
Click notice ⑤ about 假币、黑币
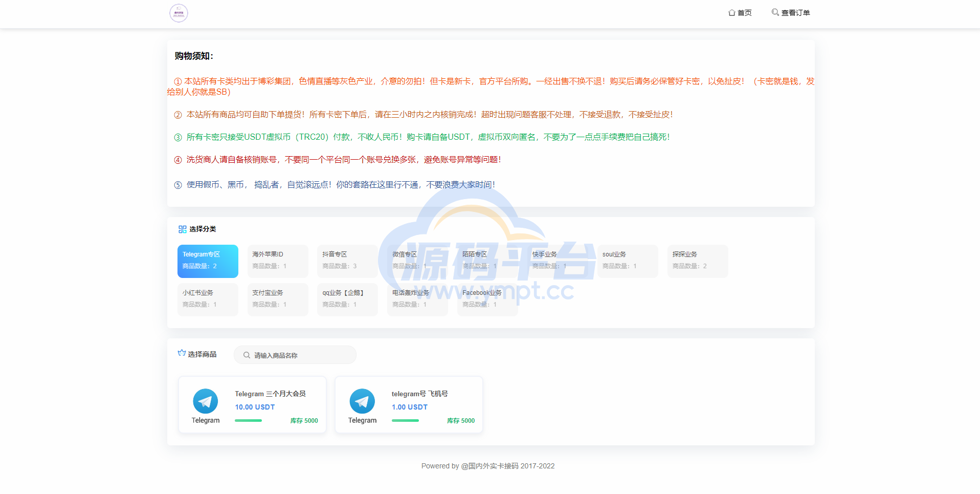pyautogui.click(x=335, y=185)
